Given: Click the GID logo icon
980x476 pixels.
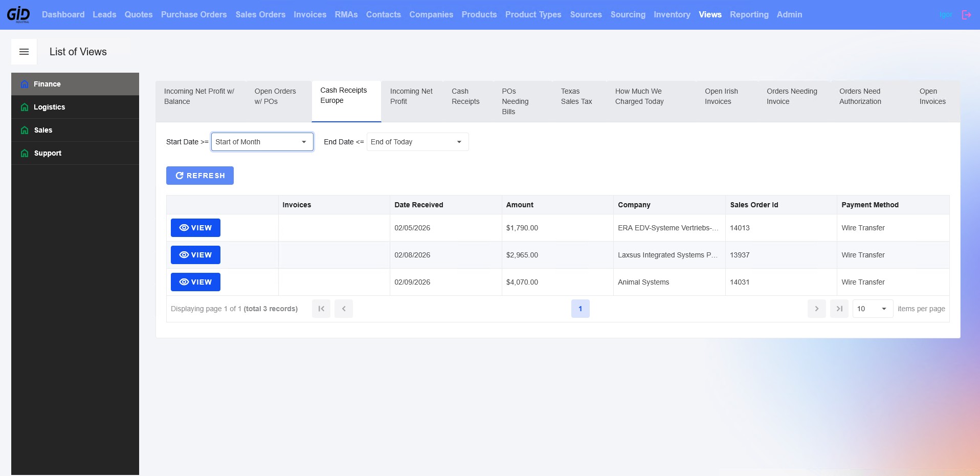Looking at the screenshot, I should 18,14.
